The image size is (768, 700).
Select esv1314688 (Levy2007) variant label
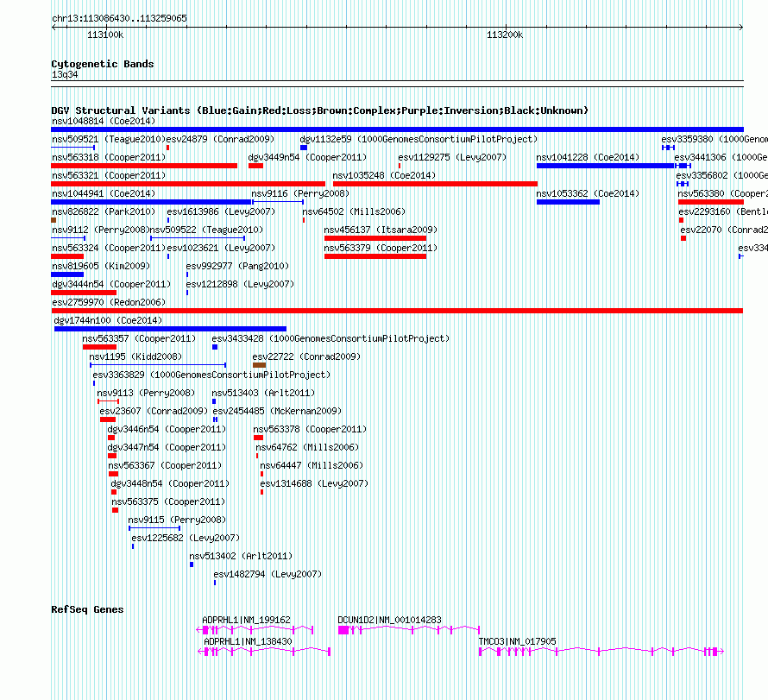314,483
